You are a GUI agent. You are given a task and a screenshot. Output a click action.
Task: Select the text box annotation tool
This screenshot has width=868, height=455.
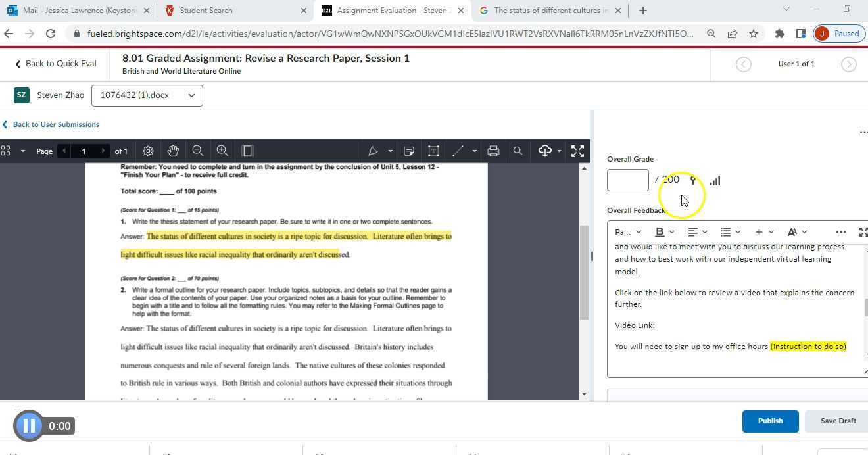433,151
